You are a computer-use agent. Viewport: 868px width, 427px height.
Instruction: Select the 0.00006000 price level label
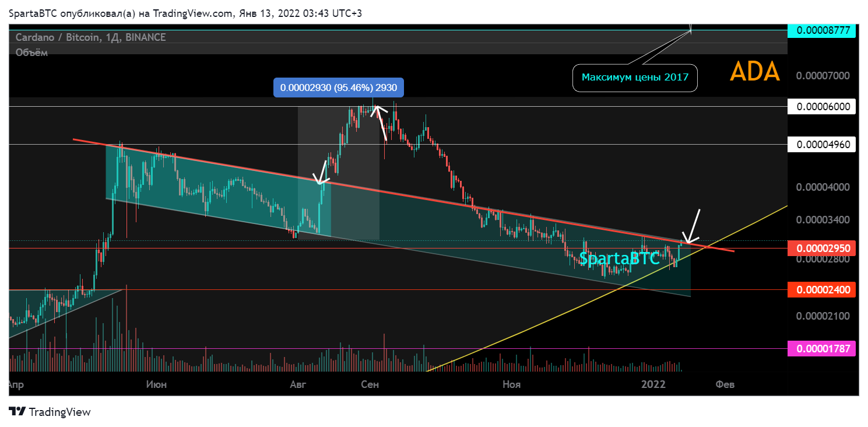822,107
